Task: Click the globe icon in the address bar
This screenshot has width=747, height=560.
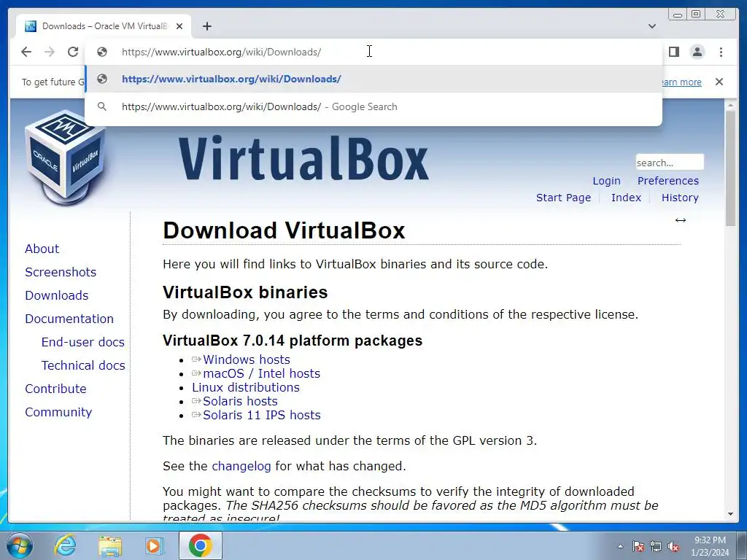Action: (x=102, y=52)
